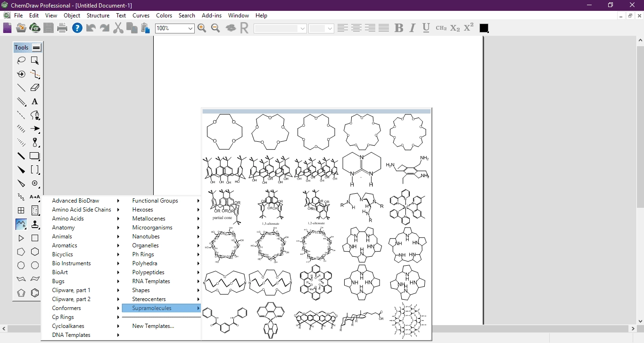Click the blue Help question-mark icon
Screen dimensions: 644x343
(77, 28)
